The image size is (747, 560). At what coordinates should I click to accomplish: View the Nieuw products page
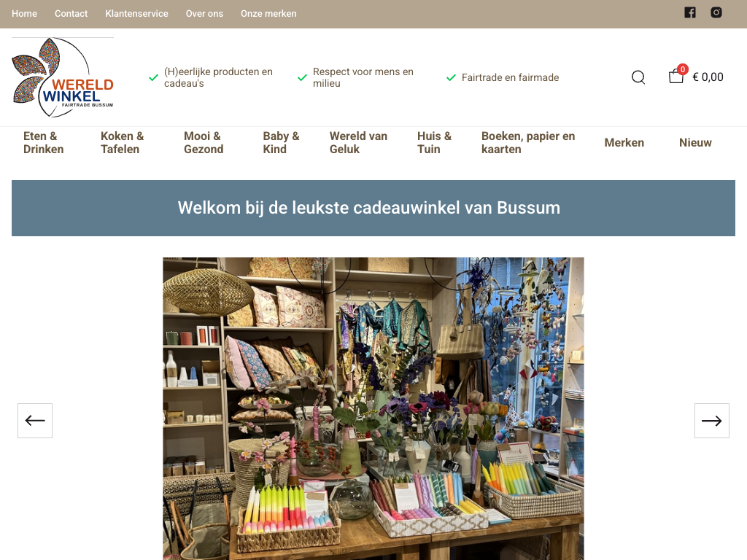click(x=695, y=142)
